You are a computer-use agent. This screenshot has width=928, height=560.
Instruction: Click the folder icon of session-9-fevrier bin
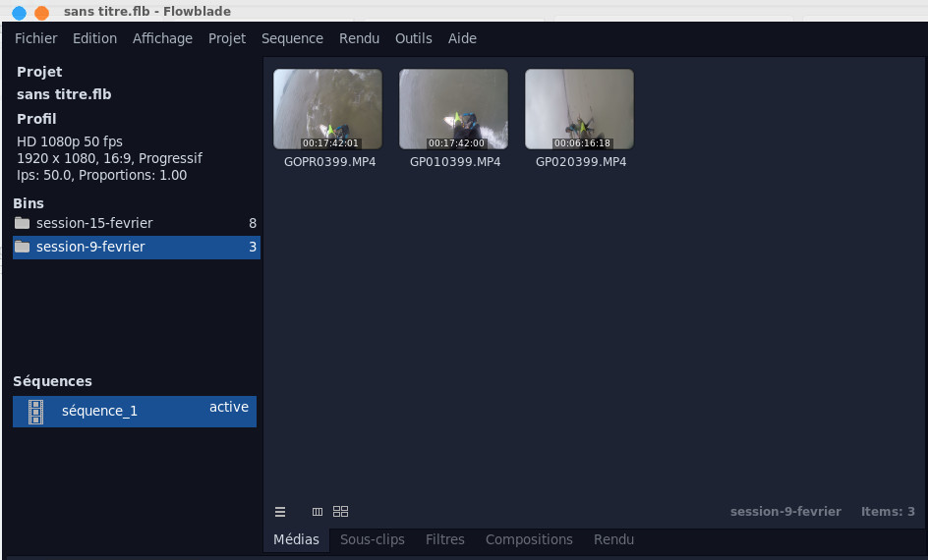(x=23, y=247)
